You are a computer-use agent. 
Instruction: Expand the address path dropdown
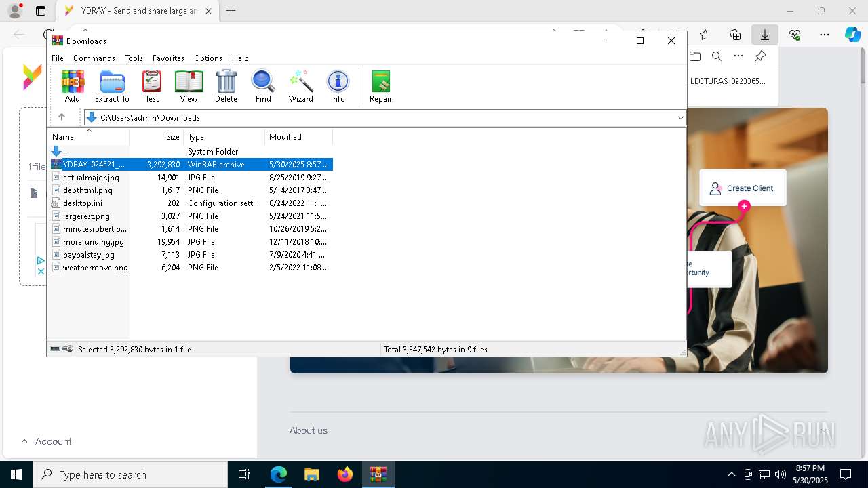pyautogui.click(x=680, y=118)
